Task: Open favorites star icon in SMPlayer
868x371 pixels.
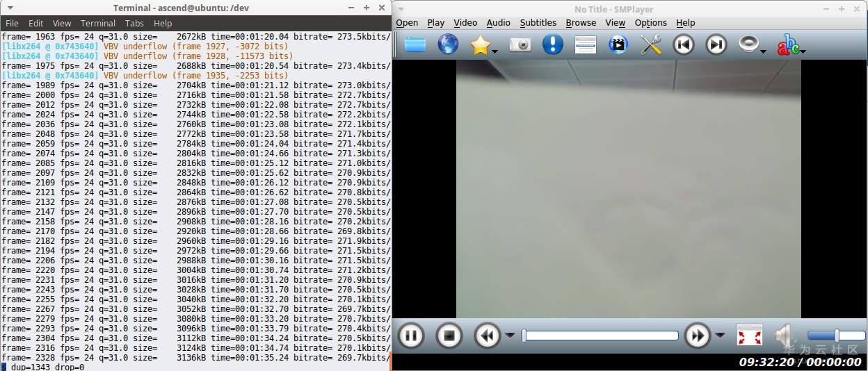Action: pyautogui.click(x=480, y=44)
